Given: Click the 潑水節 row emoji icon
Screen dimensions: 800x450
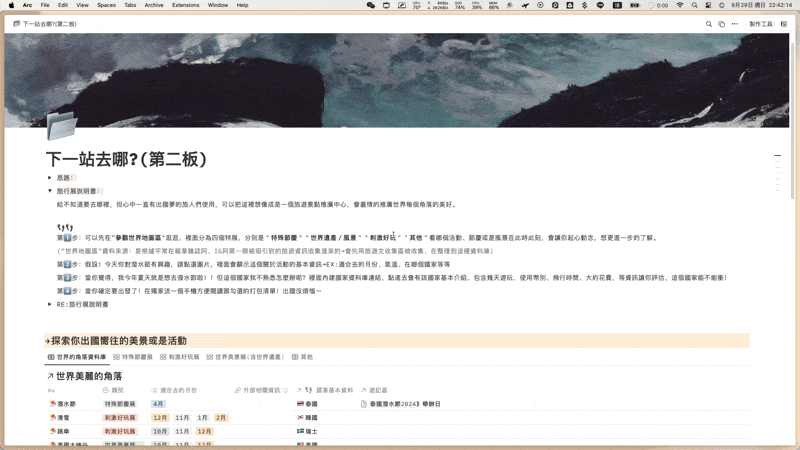Looking at the screenshot, I should pyautogui.click(x=53, y=404).
